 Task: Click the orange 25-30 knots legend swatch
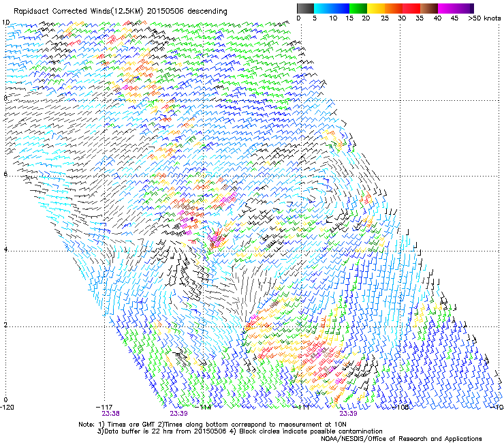[x=394, y=8]
